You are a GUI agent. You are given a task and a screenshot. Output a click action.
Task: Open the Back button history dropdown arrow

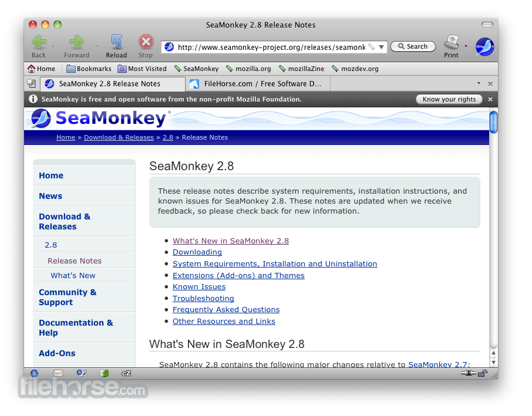click(53, 46)
